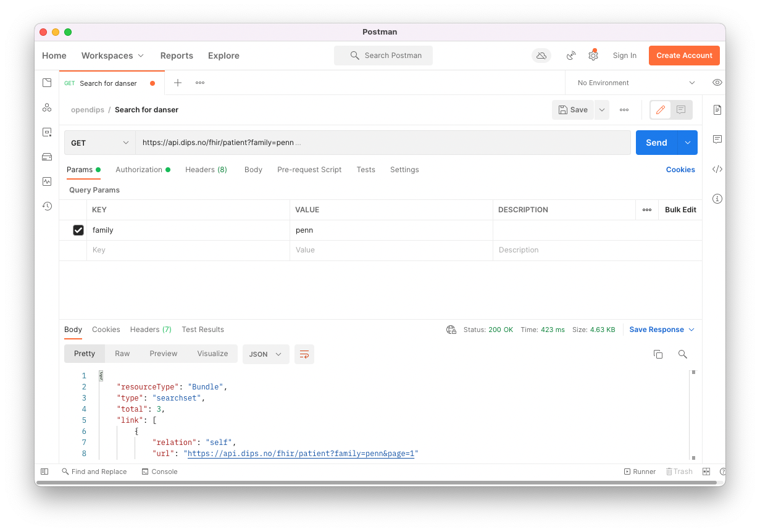Open the Test Results tab
Image resolution: width=760 pixels, height=532 pixels.
(203, 330)
